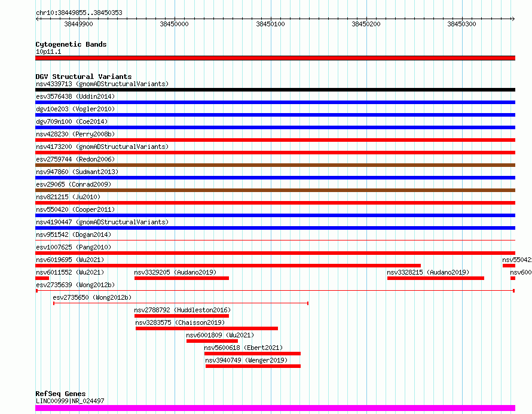Click the DGV Structural Variants track title
This screenshot has width=532, height=414.
coord(84,77)
